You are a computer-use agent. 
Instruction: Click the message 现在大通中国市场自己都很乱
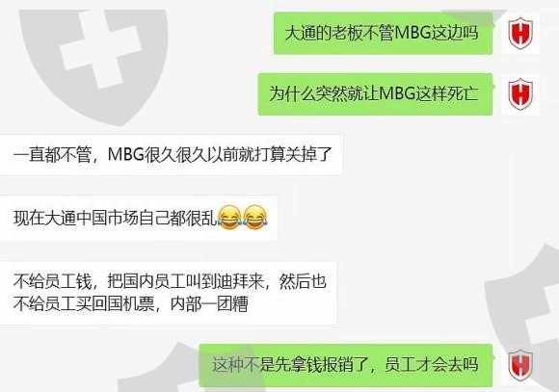139,218
